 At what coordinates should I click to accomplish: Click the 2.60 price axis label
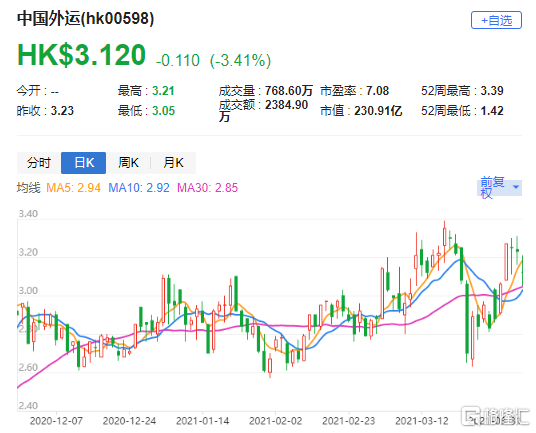point(28,368)
